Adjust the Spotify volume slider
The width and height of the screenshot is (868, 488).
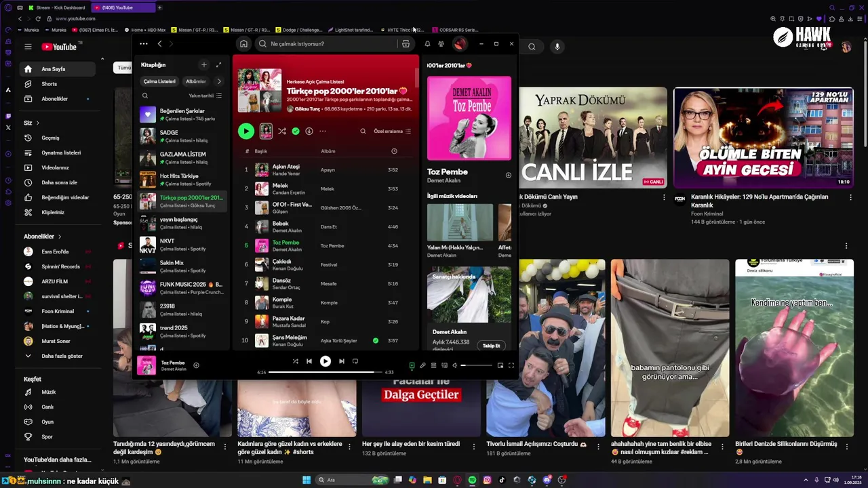(x=476, y=365)
